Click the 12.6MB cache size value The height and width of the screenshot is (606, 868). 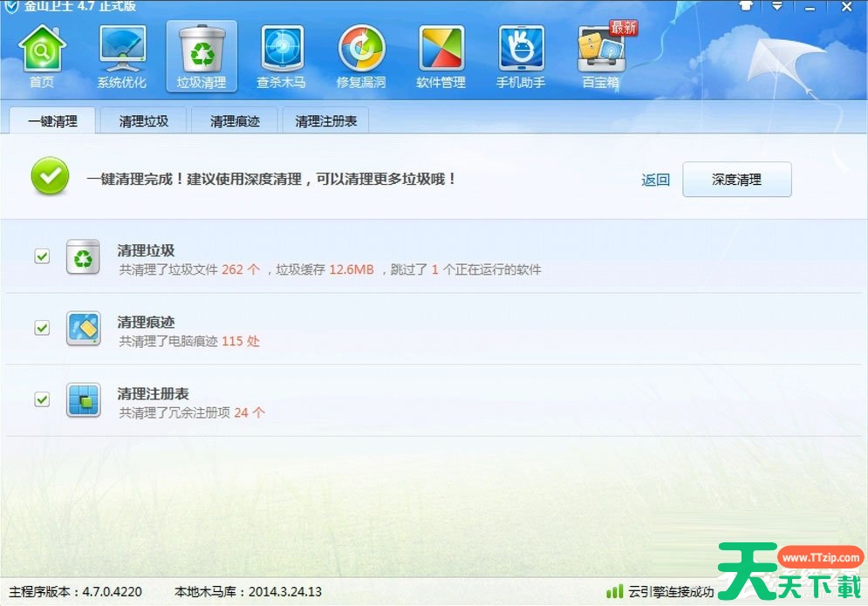[x=352, y=269]
